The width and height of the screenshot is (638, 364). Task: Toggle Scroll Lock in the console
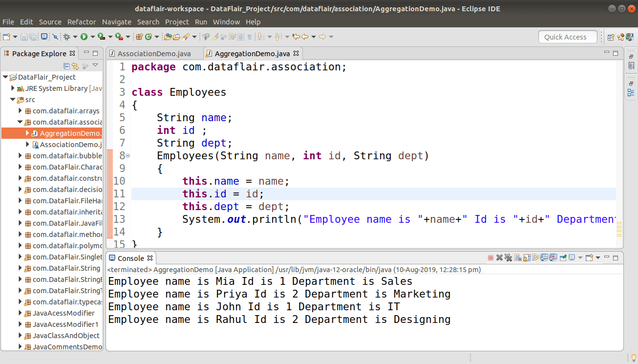pyautogui.click(x=527, y=257)
